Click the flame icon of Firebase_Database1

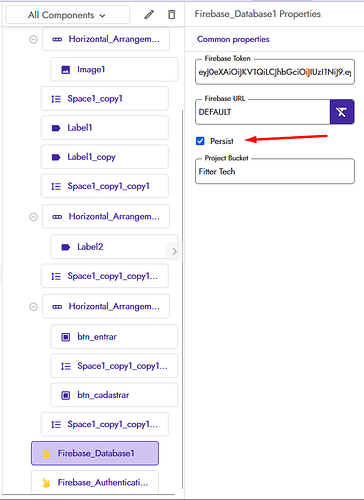click(46, 453)
